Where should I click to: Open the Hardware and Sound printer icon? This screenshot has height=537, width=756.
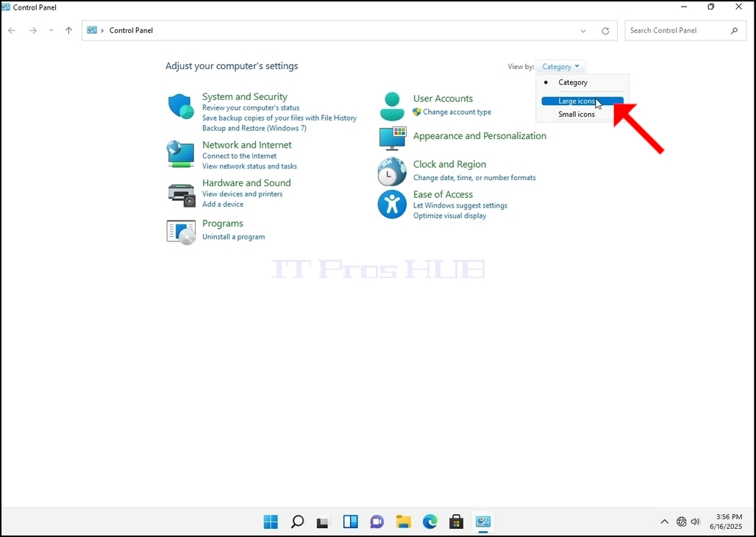[182, 194]
